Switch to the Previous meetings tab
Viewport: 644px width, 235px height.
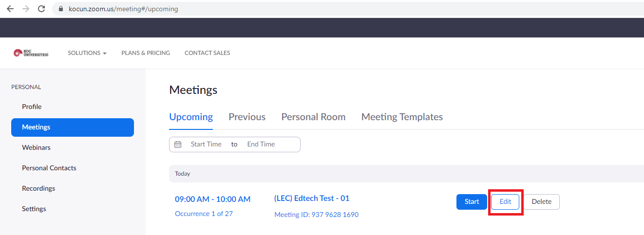pos(247,117)
